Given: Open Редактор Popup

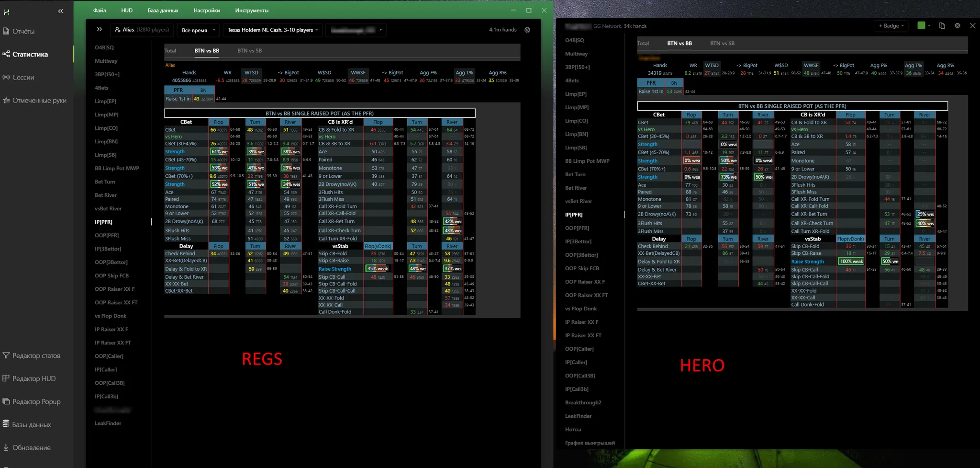Looking at the screenshot, I should 32,401.
